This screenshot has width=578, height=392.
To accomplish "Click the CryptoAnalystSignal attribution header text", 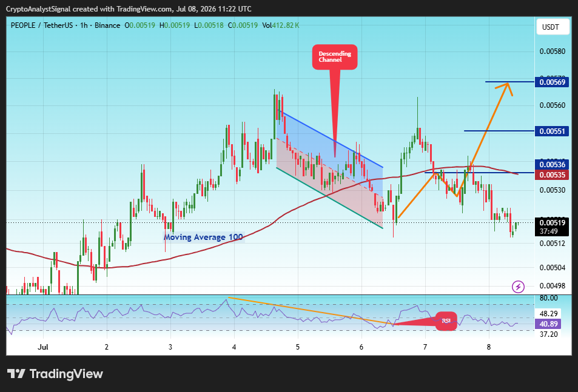I will (129, 9).
